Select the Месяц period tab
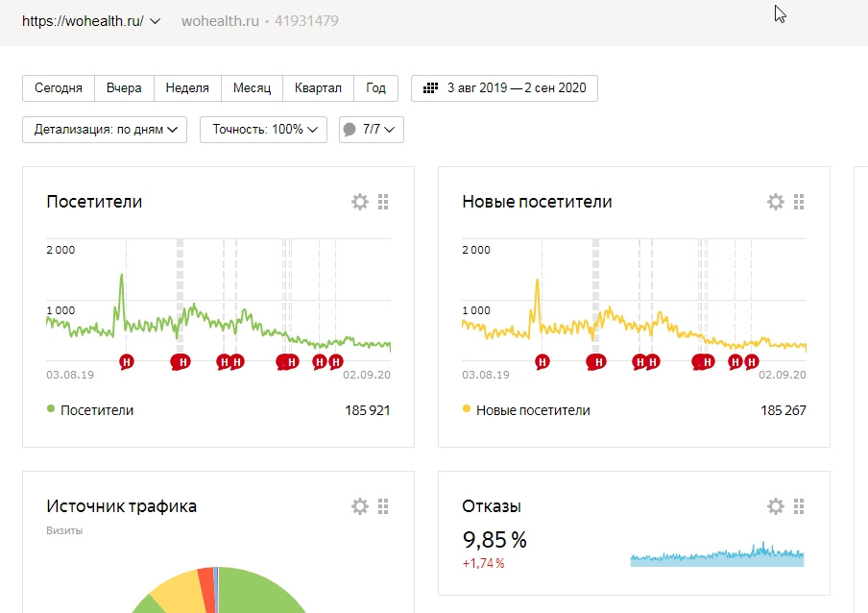This screenshot has height=613, width=868. click(252, 88)
